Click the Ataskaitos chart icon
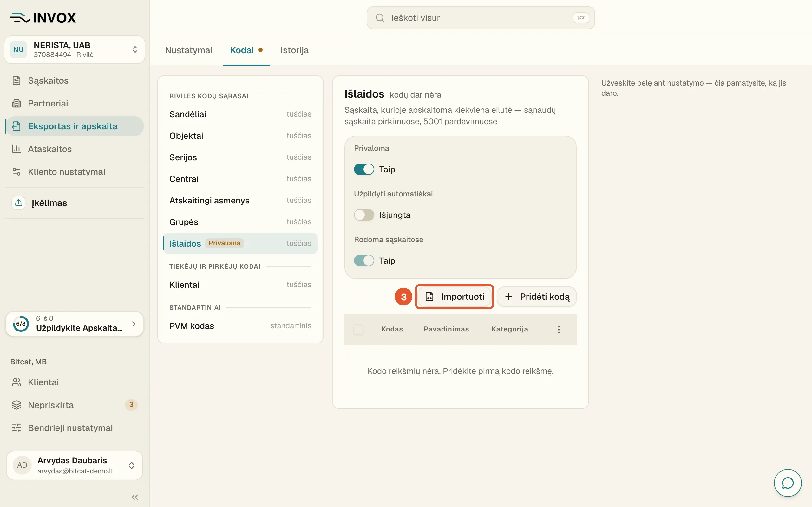This screenshot has height=507, width=812. (x=16, y=149)
